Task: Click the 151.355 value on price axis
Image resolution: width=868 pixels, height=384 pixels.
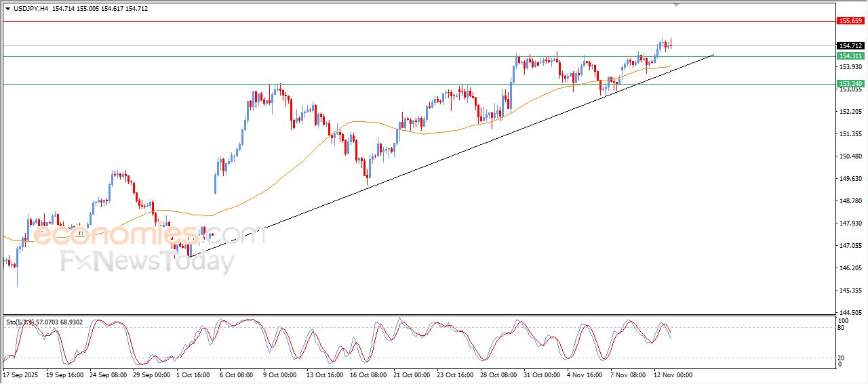Action: pos(850,134)
